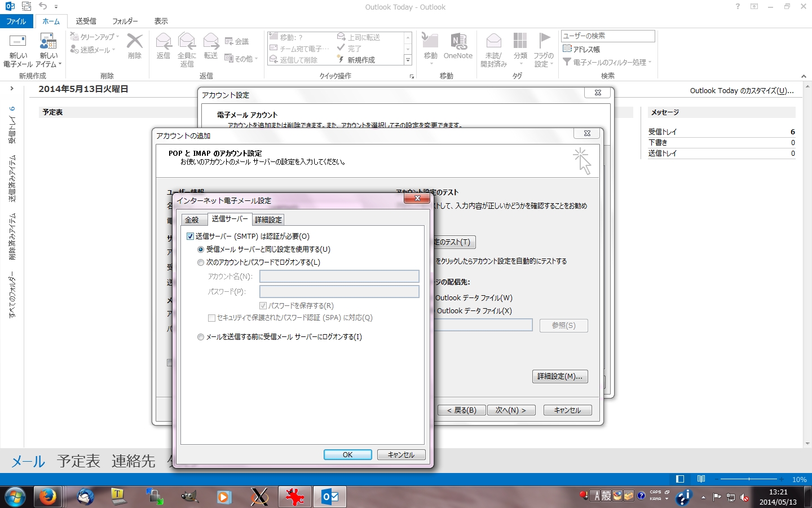
Task: Click the Search People (ユーザーの検索) box
Action: [608, 36]
